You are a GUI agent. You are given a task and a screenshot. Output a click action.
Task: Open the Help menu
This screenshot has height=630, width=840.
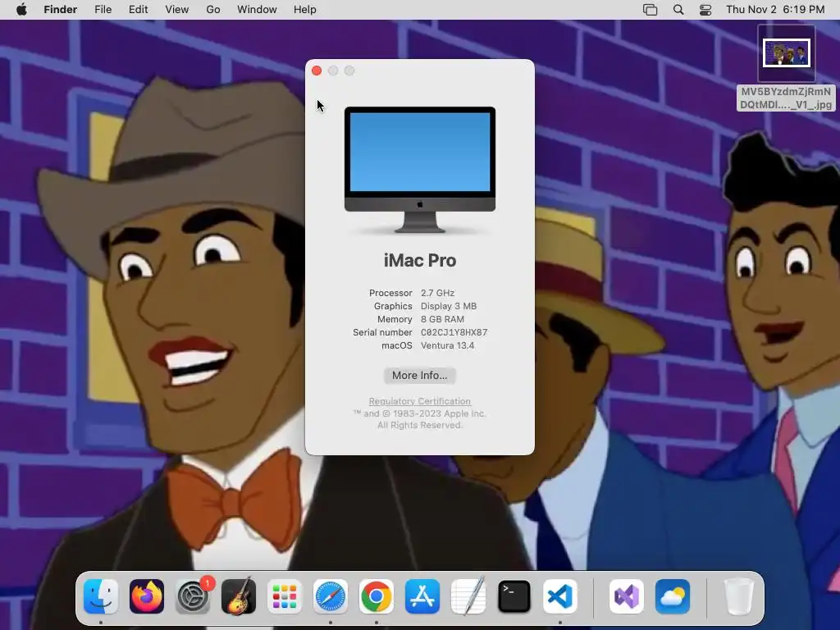click(x=305, y=10)
